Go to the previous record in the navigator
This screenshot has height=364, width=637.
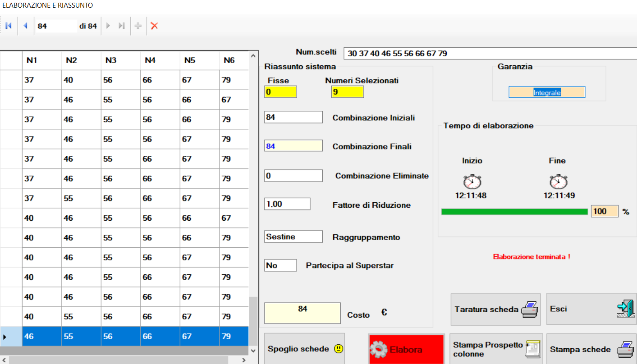[25, 26]
